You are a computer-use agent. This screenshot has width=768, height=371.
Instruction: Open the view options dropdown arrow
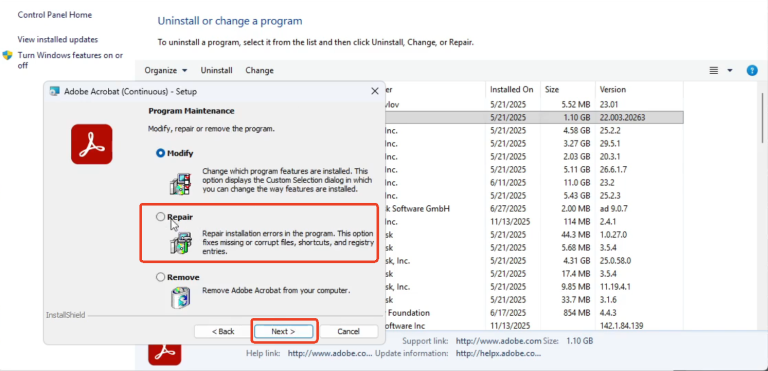[730, 71]
